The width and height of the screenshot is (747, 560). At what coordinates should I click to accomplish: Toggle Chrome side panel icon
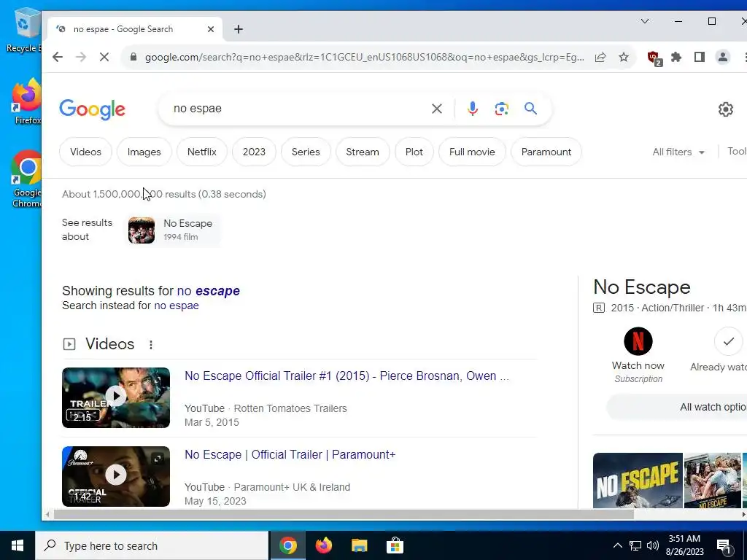(699, 57)
